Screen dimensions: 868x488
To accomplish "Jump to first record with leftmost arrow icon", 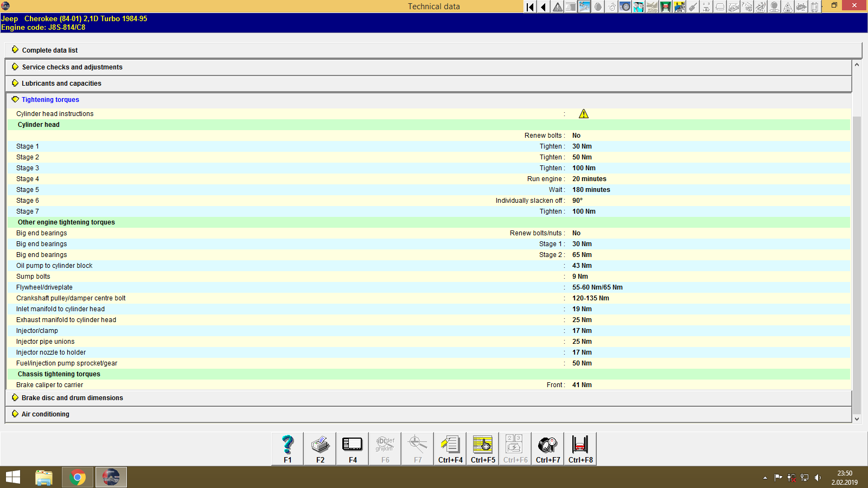I will [x=529, y=7].
